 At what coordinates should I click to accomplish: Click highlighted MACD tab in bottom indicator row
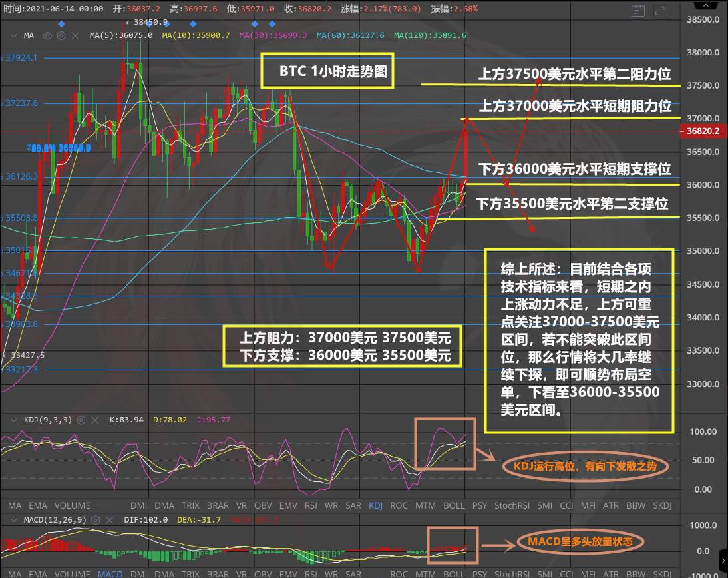pos(110,574)
